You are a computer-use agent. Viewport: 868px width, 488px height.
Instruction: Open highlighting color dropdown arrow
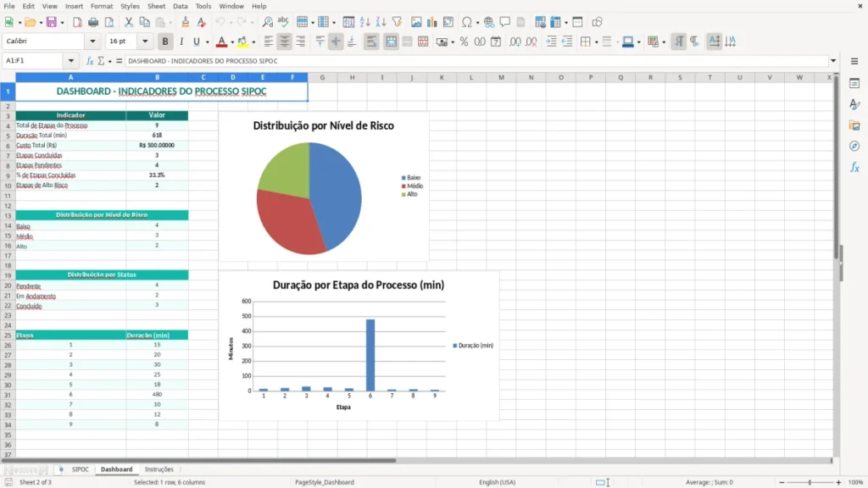pos(253,42)
